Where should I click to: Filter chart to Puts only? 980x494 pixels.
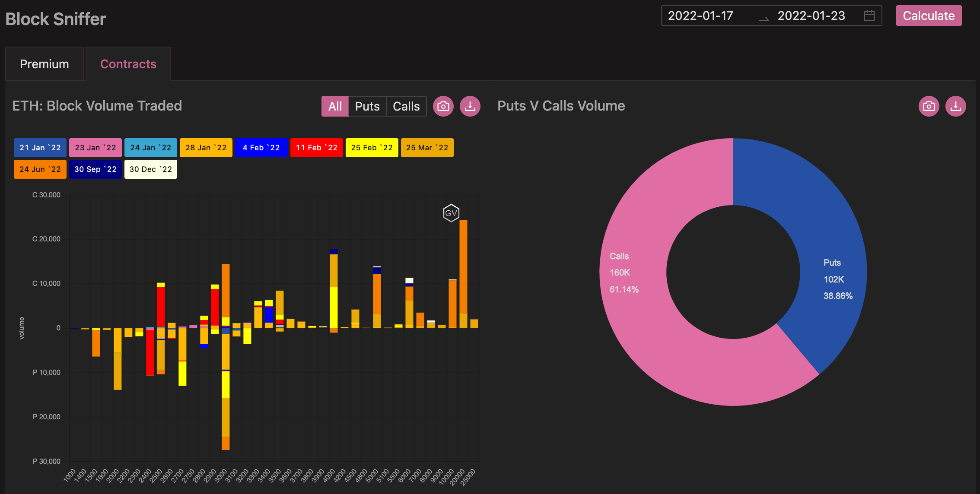pos(367,106)
